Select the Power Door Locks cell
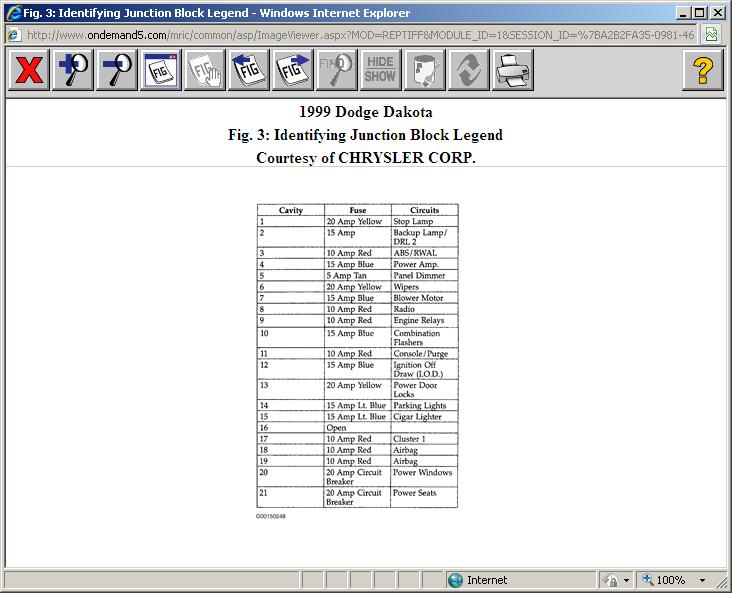The image size is (732, 593). [x=424, y=389]
